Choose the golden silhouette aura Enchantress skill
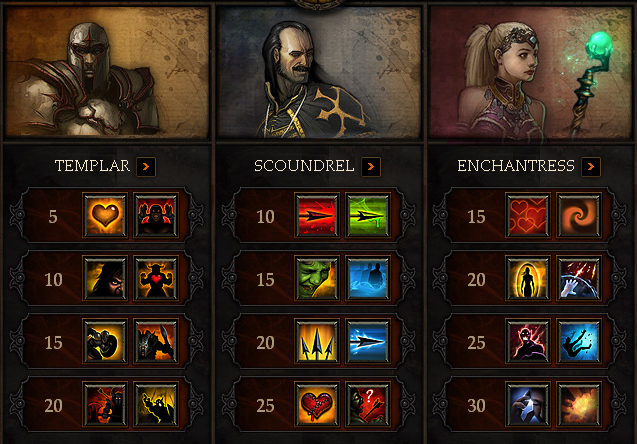This screenshot has width=637, height=444. click(528, 278)
